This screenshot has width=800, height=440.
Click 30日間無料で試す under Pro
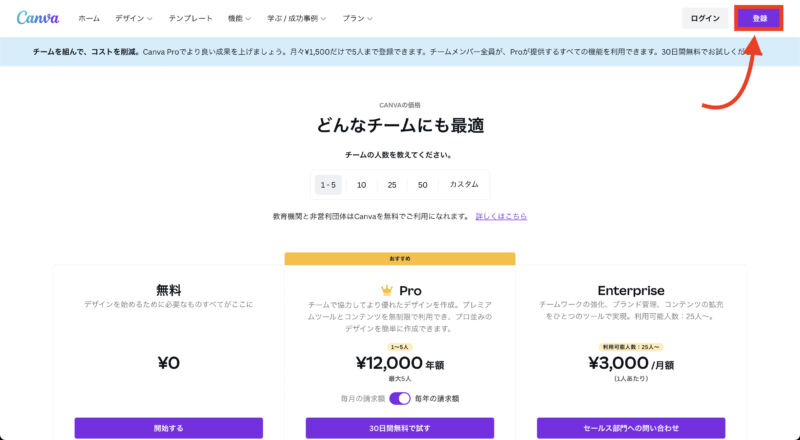point(399,428)
